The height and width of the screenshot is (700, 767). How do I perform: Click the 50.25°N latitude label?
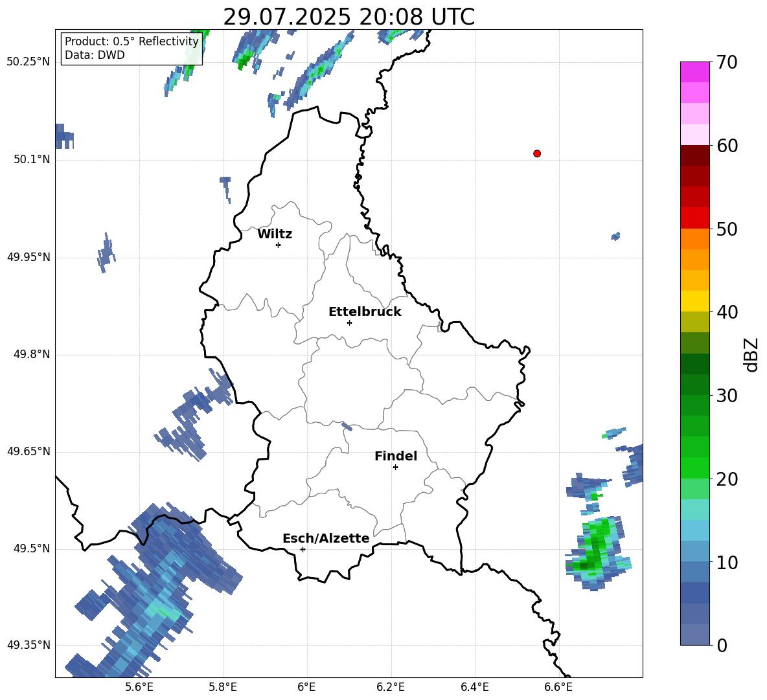point(29,62)
